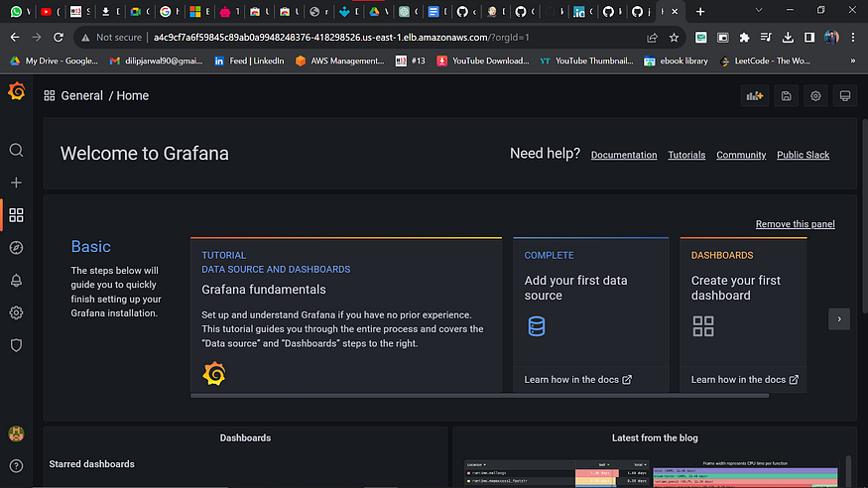The image size is (868, 488).
Task: Open the tab search dropdown arrow
Action: coord(759,11)
